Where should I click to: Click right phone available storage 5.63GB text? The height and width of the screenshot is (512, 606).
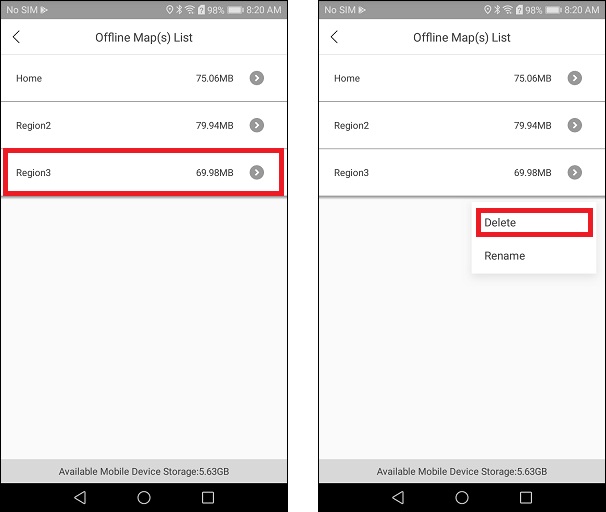(x=462, y=471)
